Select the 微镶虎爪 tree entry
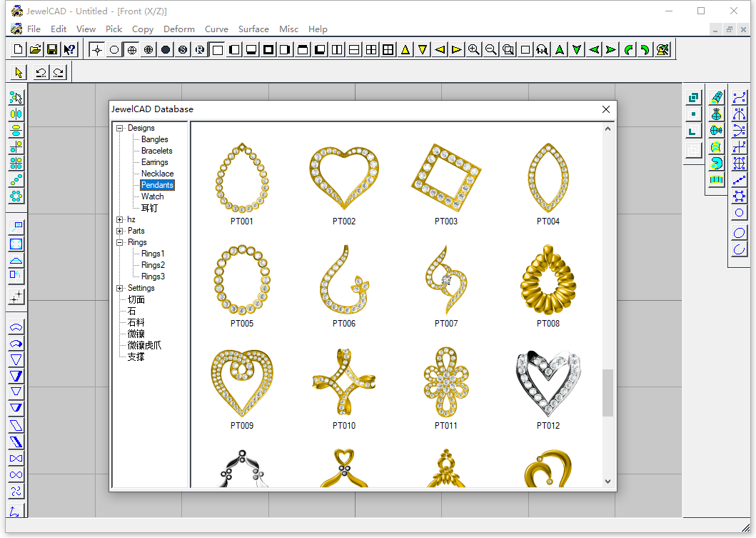This screenshot has height=538, width=756. [144, 346]
